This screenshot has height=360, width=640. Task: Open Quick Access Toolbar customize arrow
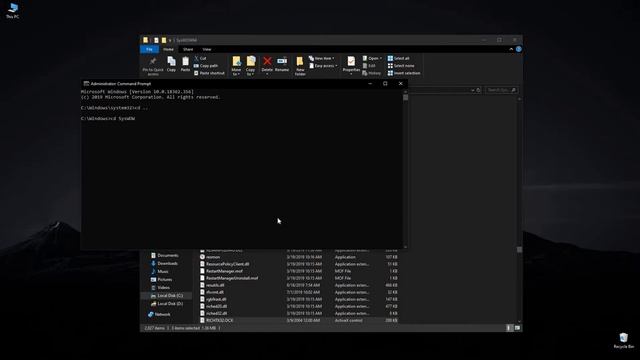click(170, 40)
